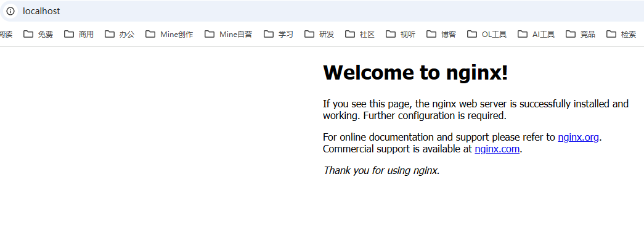Follow the nginx.org link
Viewport: 644px width, 227px height.
click(x=578, y=138)
